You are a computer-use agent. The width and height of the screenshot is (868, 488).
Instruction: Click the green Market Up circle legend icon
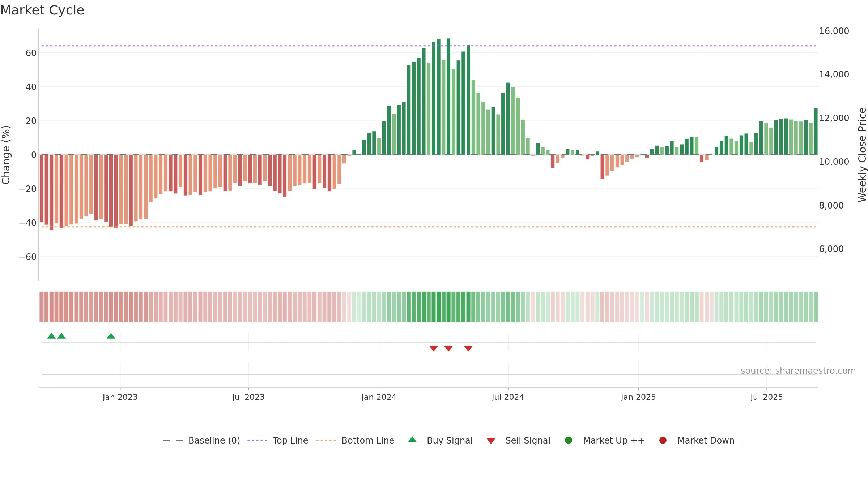click(x=569, y=440)
